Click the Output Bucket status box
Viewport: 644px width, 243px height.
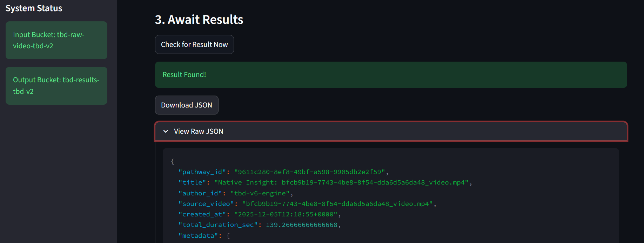[x=56, y=86]
